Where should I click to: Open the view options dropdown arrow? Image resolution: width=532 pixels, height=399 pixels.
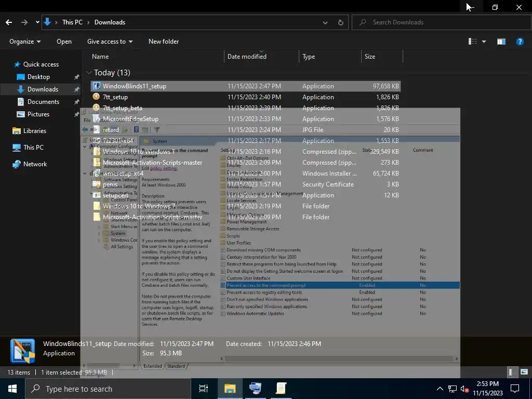point(484,42)
